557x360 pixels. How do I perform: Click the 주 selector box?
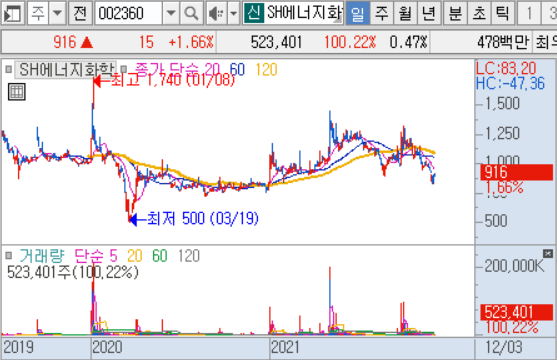[x=38, y=14]
